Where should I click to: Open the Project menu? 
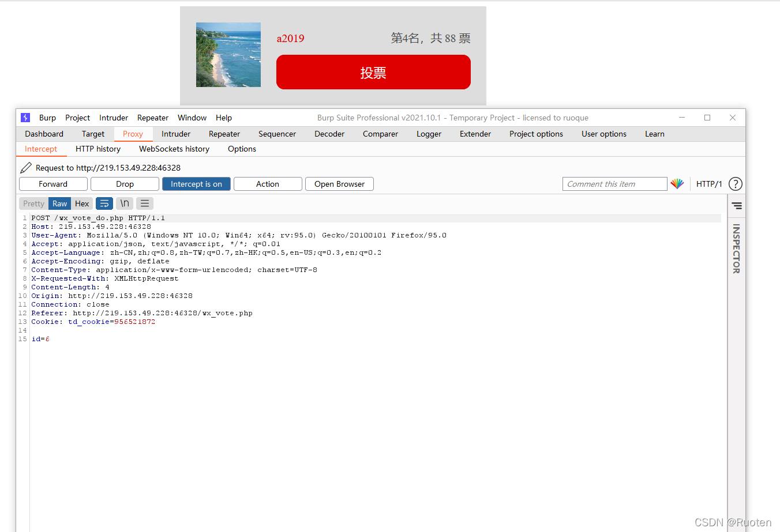click(x=77, y=118)
